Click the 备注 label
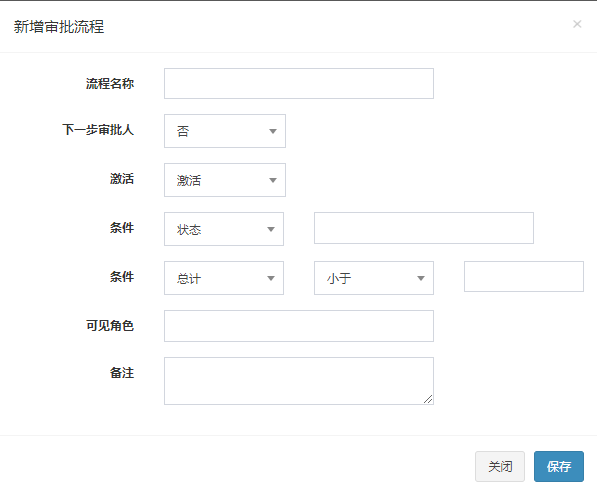The height and width of the screenshot is (497, 597). pyautogui.click(x=122, y=372)
